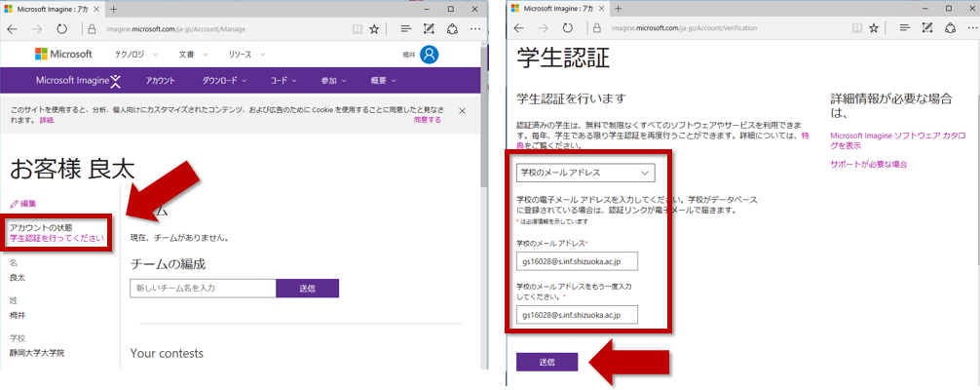Screen dimensions: 980x390
Task: Click サポートが必要な場合 link
Action: 868,164
